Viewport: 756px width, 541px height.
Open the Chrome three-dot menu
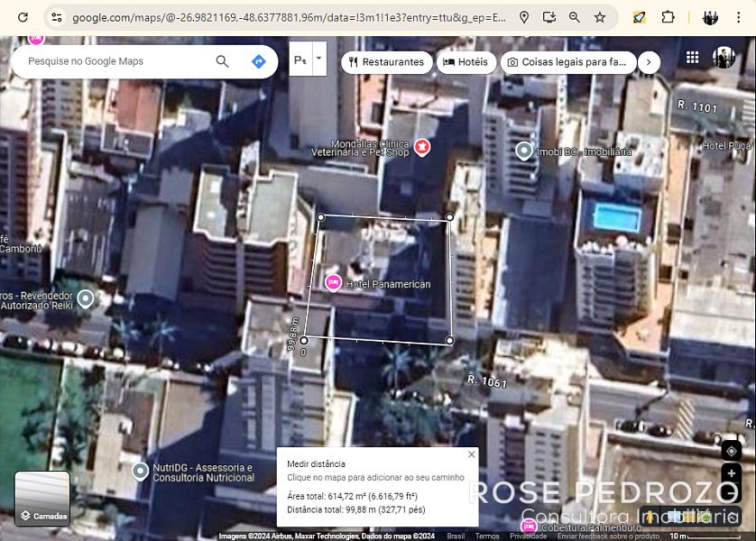pos(739,17)
